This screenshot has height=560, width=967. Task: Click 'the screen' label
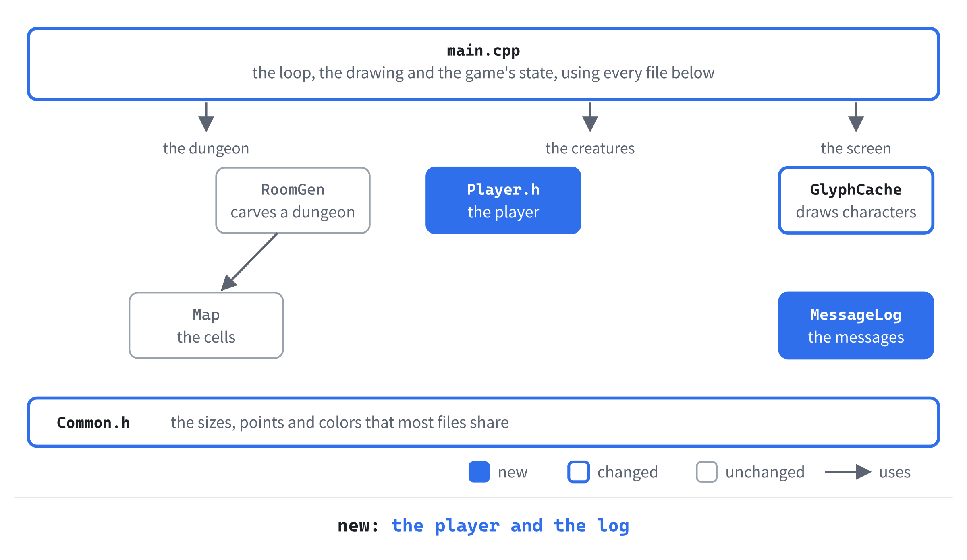pos(856,149)
